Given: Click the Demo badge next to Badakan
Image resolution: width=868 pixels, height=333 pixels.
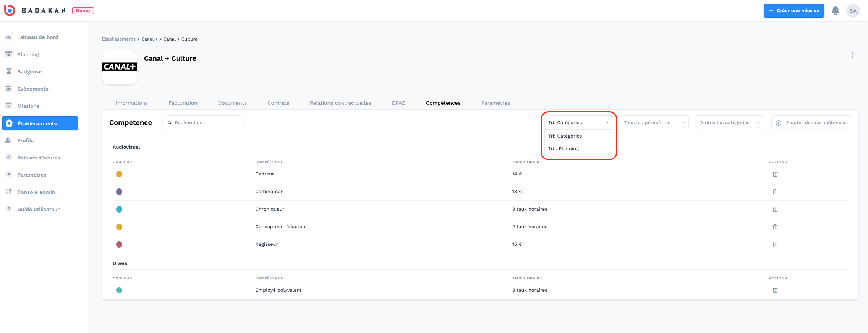Looking at the screenshot, I should click(x=83, y=11).
